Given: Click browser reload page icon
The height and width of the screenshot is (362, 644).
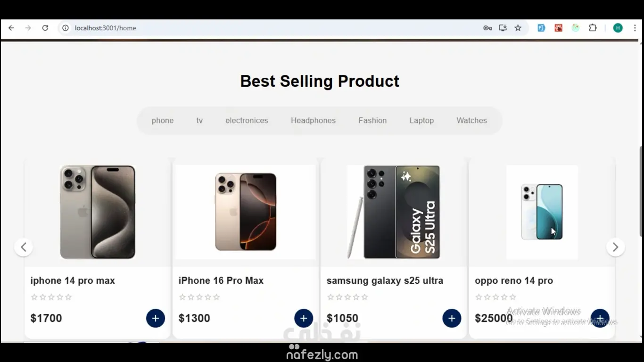Looking at the screenshot, I should pyautogui.click(x=45, y=28).
